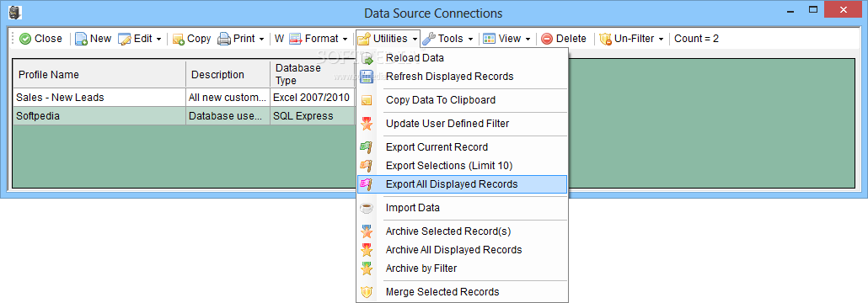Choose Reload Data from the menu
This screenshot has height=303, width=868.
463,58
